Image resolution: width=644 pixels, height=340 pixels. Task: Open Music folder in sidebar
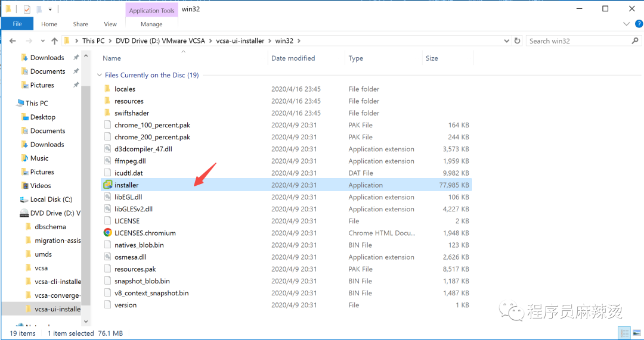coord(35,158)
